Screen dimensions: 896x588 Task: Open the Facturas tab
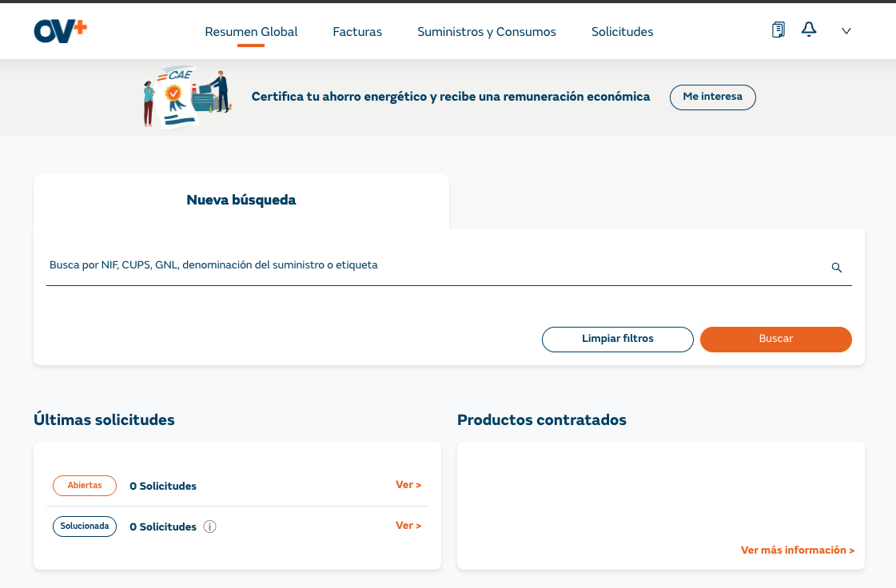click(x=357, y=32)
